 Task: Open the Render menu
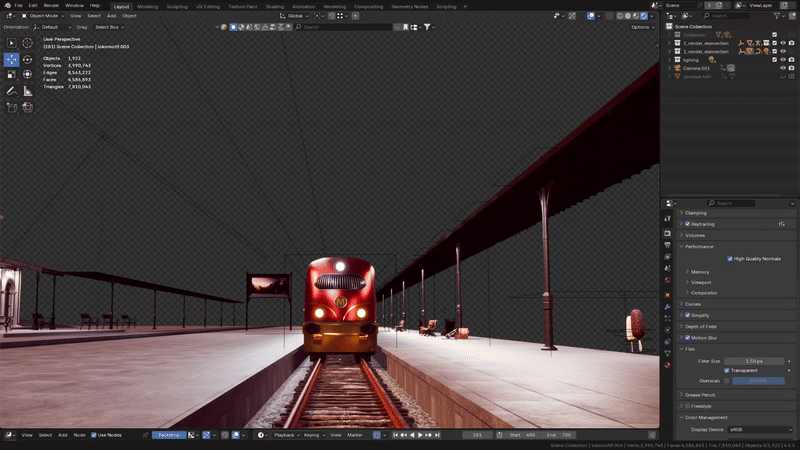tap(51, 5)
